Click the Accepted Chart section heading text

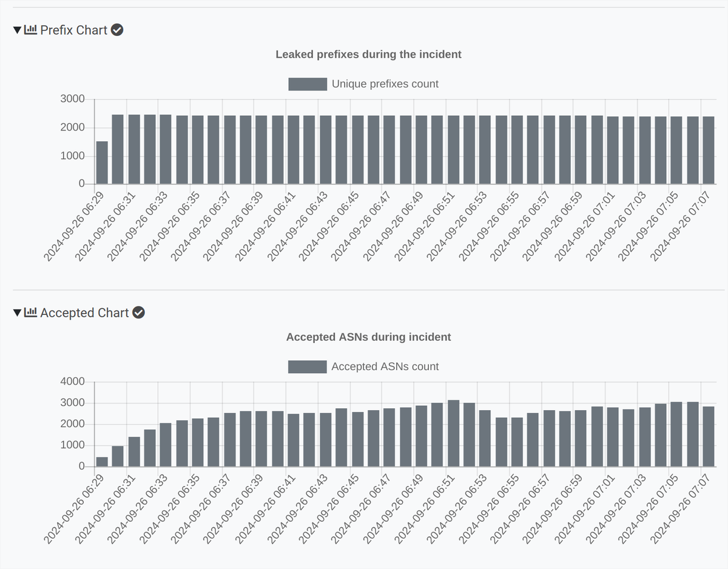84,312
